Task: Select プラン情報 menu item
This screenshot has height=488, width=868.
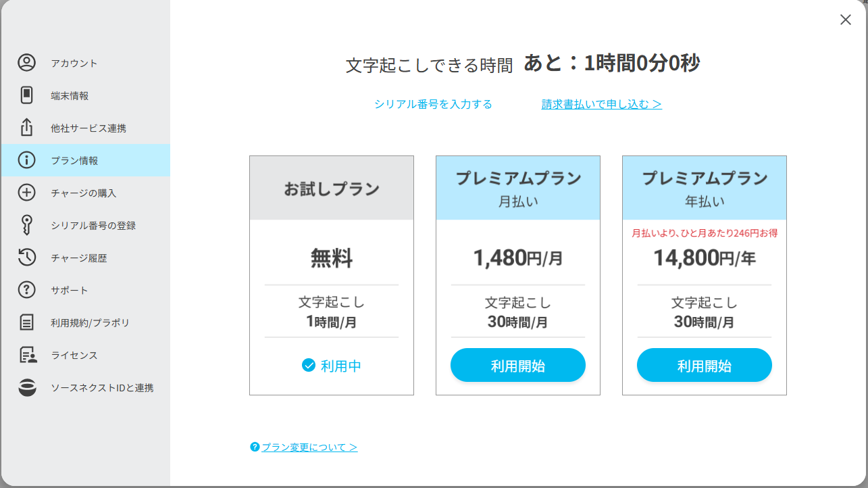Action: pyautogui.click(x=85, y=160)
